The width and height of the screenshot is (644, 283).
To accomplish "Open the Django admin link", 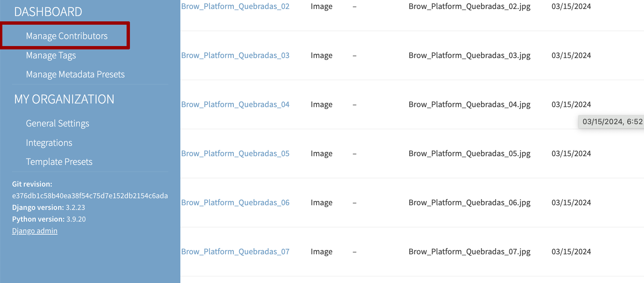I will (35, 231).
